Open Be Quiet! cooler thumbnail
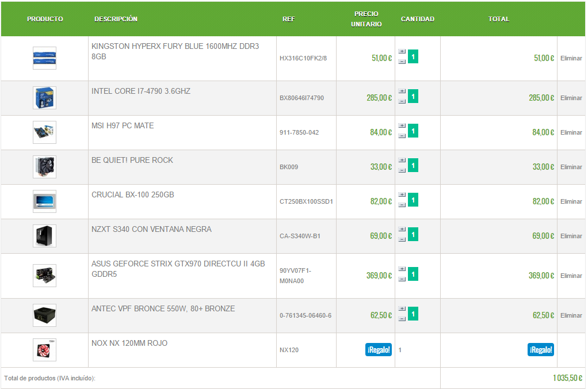Image resolution: width=588 pixels, height=389 pixels. pyautogui.click(x=45, y=167)
